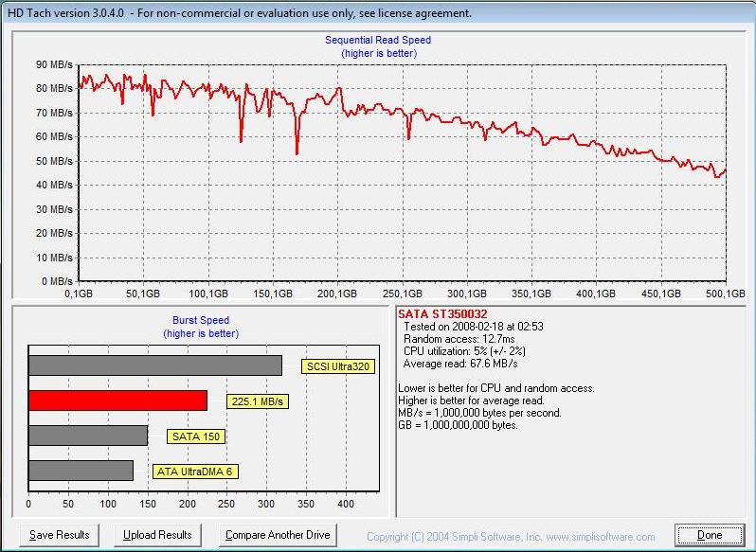
Task: Click the gray ATA UltraDMA 6 bar
Action: (x=81, y=471)
